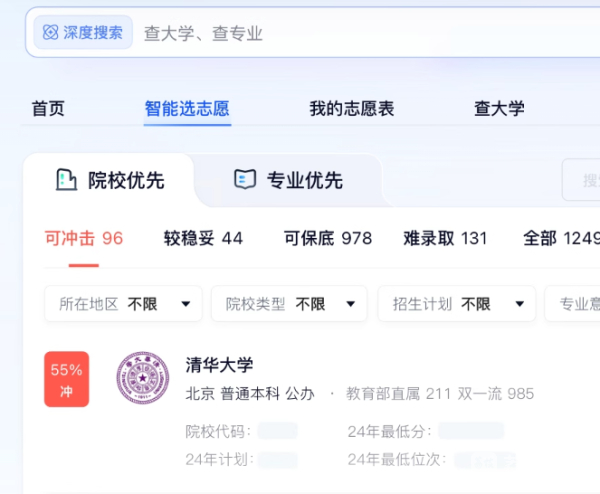
Task: Click the 24年计划 label
Action: (x=220, y=459)
